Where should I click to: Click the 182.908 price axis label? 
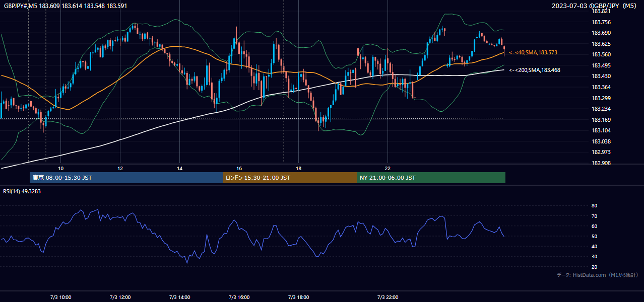[x=601, y=163]
